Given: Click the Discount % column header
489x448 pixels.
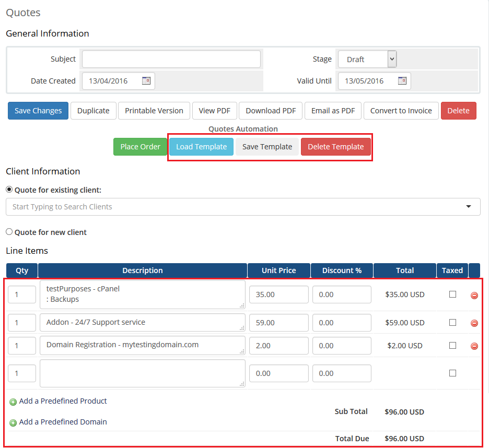Looking at the screenshot, I should coord(342,270).
